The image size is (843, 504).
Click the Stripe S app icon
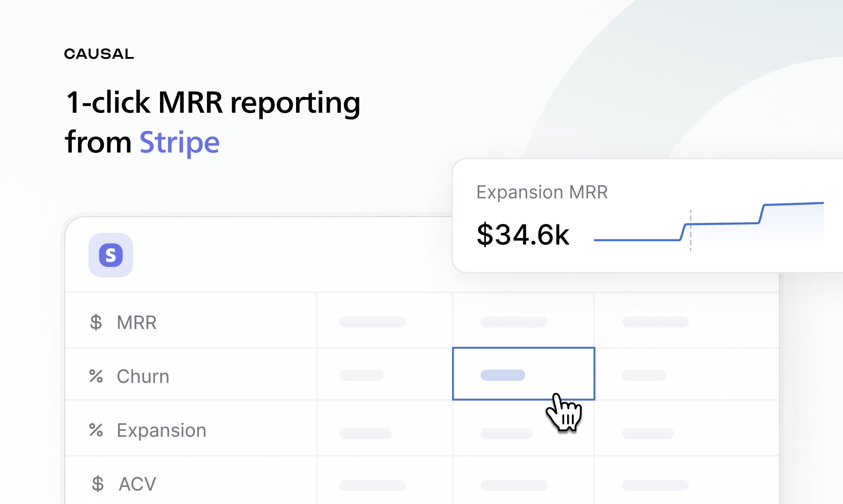coord(111,255)
